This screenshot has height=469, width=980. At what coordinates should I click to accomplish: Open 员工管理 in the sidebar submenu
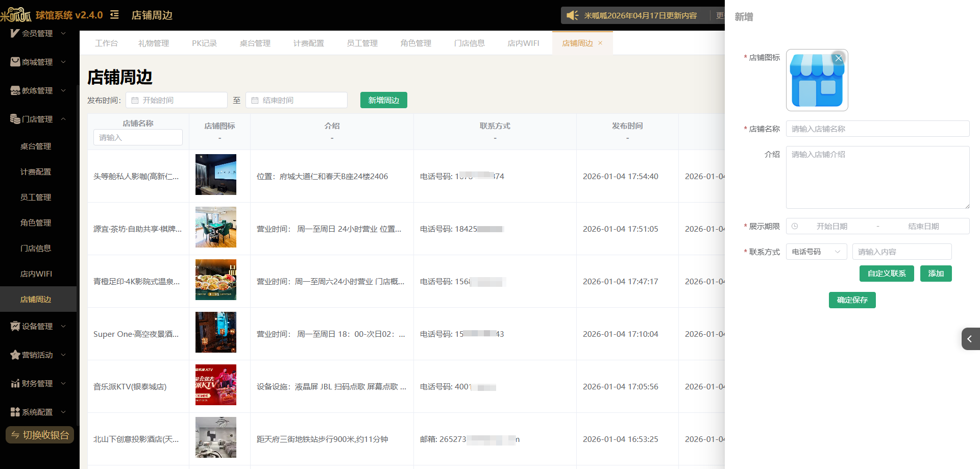36,197
